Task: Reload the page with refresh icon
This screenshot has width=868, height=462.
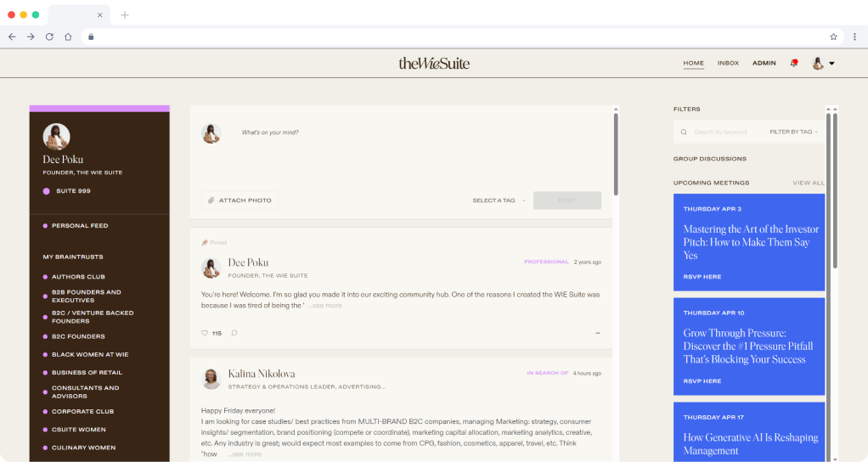Action: click(49, 37)
